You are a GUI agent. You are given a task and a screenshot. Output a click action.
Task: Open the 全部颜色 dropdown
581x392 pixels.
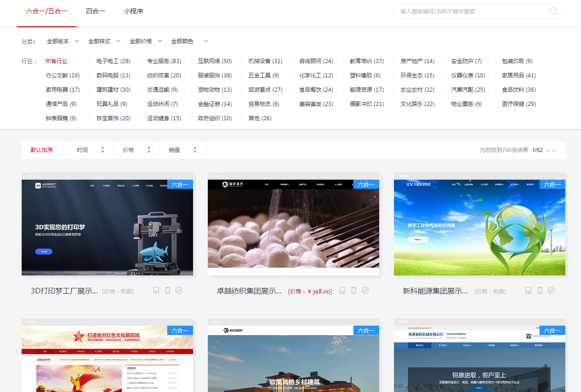pos(190,41)
